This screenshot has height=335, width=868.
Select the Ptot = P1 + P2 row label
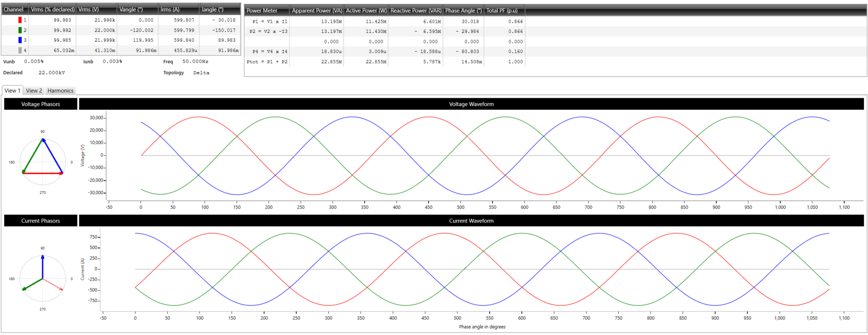tap(267, 62)
